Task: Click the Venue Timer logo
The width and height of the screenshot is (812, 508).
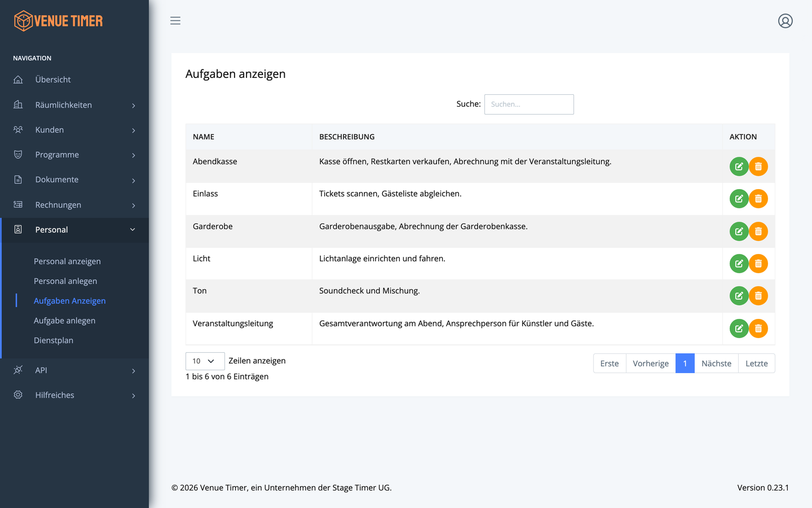Action: tap(58, 21)
